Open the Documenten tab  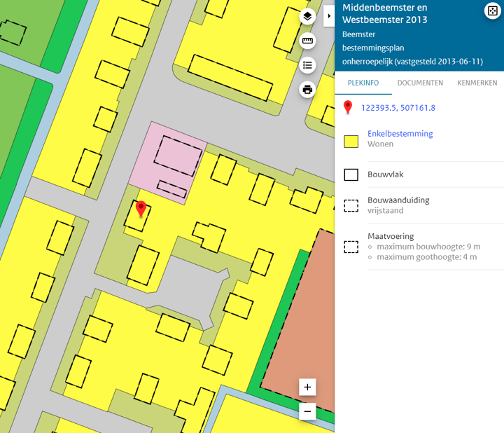[420, 83]
